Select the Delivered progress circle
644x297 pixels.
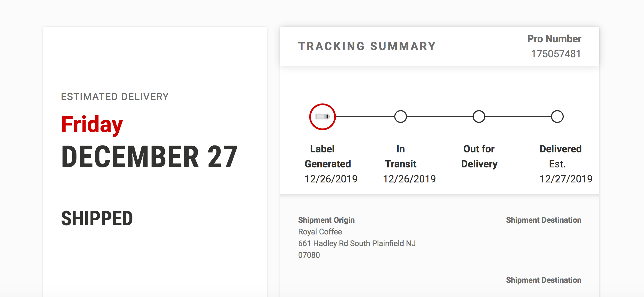coord(557,117)
